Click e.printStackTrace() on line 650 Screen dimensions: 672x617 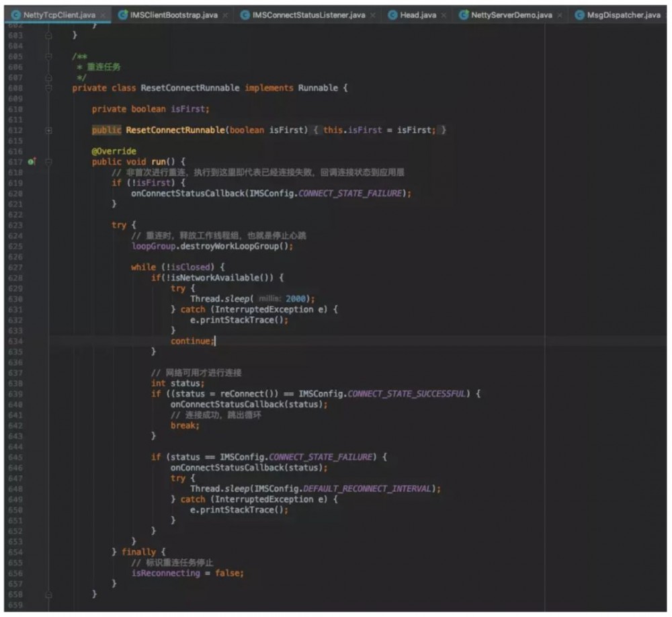coord(237,509)
